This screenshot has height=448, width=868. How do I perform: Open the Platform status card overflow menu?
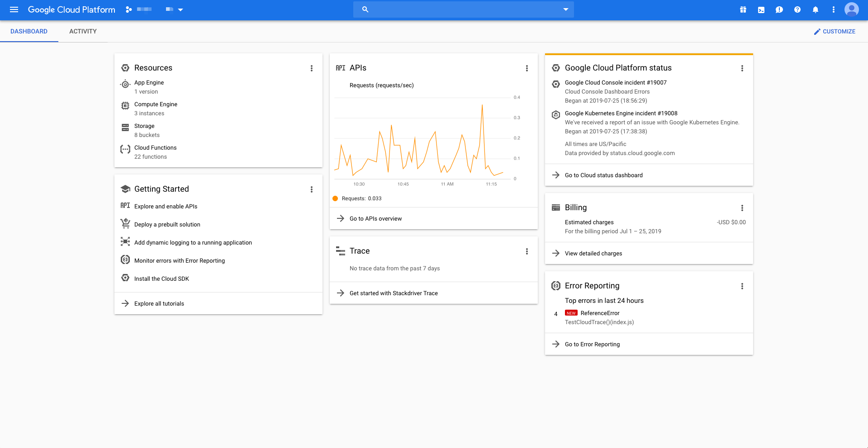[x=742, y=68]
